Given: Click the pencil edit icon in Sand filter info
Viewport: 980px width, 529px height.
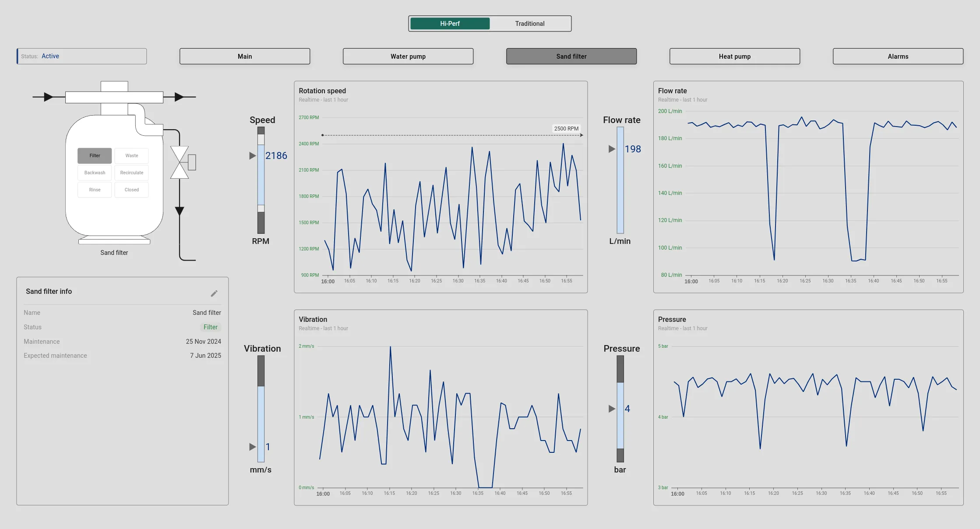Looking at the screenshot, I should coord(214,293).
